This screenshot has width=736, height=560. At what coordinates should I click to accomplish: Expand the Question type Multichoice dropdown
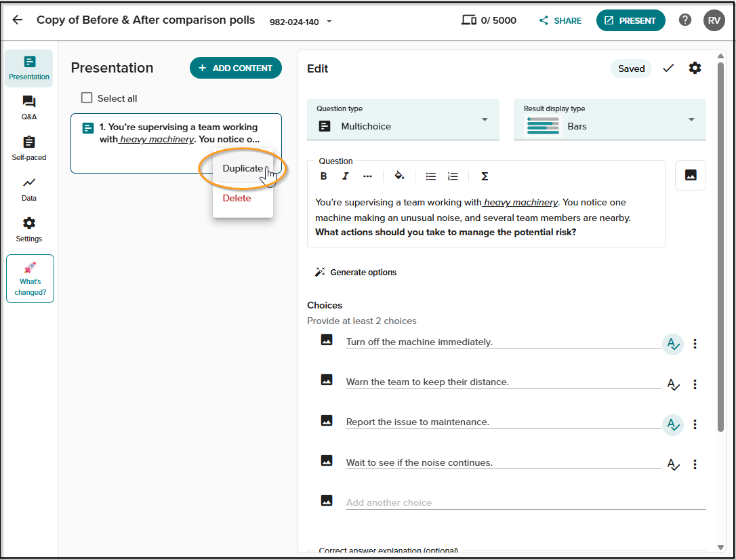tap(403, 119)
